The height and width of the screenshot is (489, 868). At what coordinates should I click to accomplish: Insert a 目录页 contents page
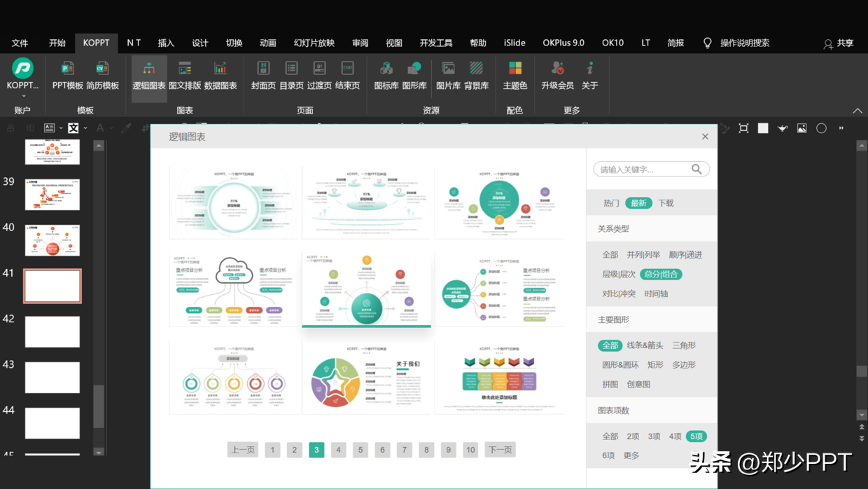click(291, 76)
